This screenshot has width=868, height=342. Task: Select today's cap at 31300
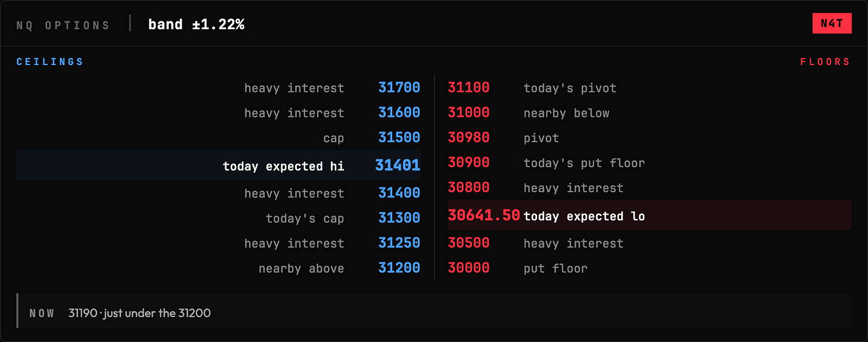tap(219, 218)
